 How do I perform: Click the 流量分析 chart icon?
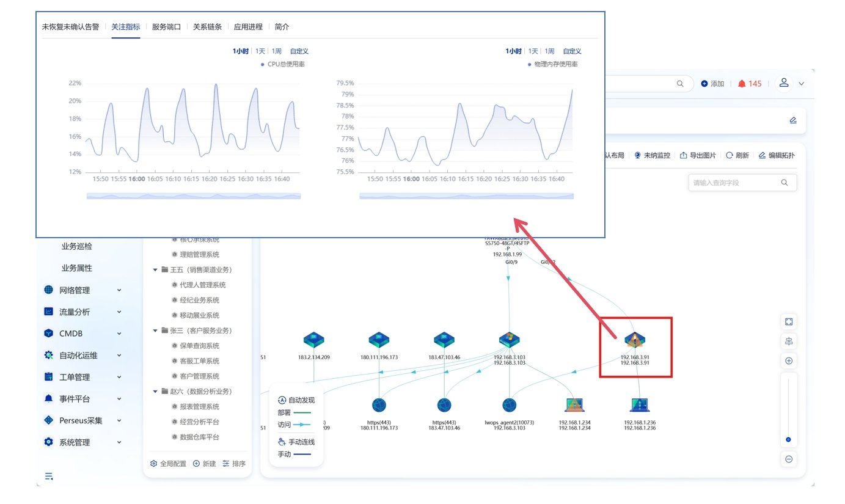[x=49, y=312]
